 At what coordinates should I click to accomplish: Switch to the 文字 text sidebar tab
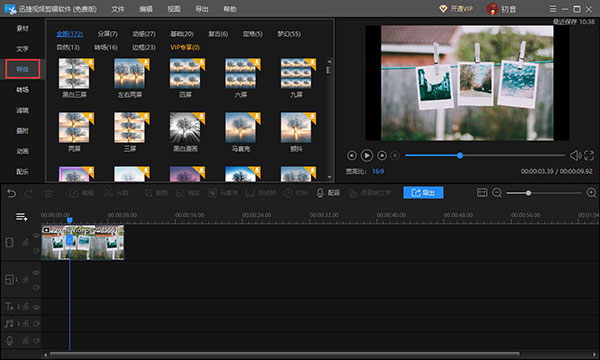click(x=22, y=49)
